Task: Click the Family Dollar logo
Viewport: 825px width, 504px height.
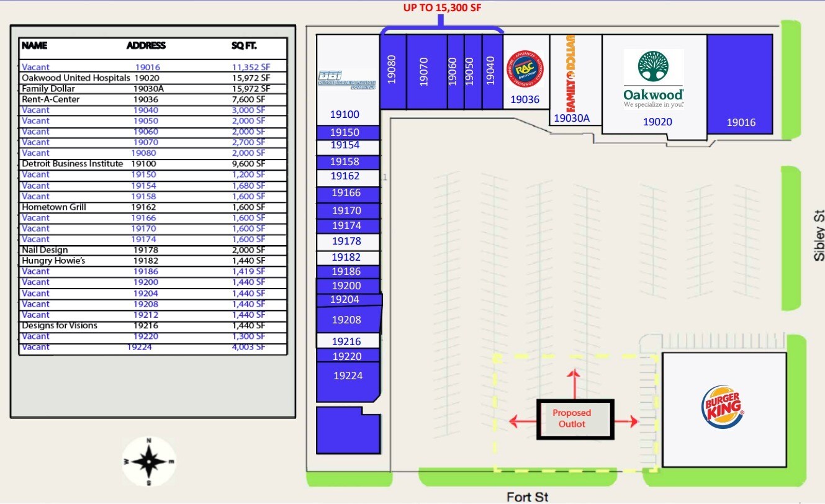Action: [x=571, y=73]
